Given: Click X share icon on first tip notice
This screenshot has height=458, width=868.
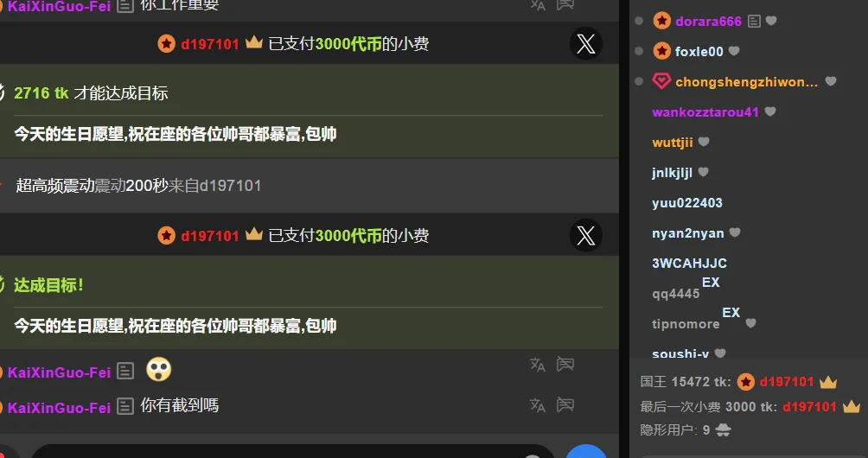Looking at the screenshot, I should point(585,44).
